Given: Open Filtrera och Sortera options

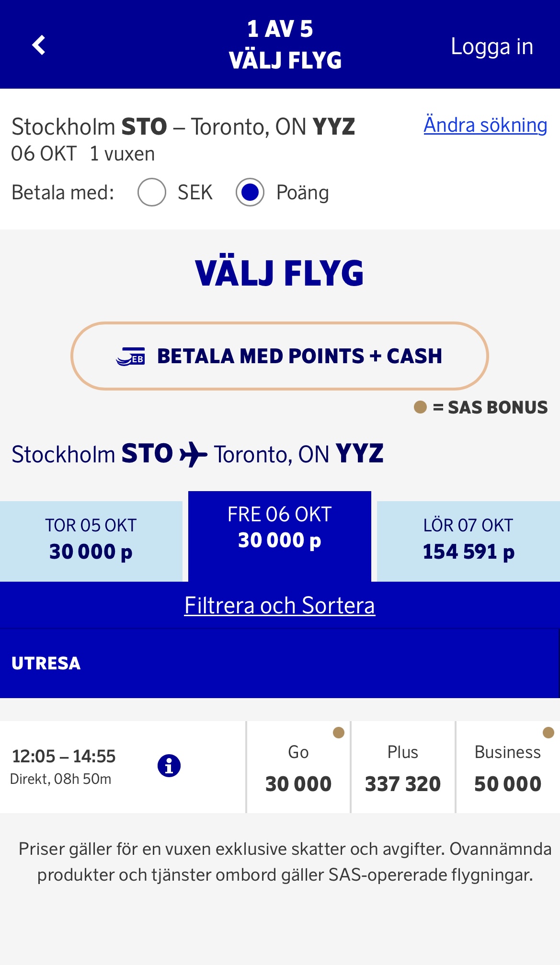Looking at the screenshot, I should pyautogui.click(x=280, y=605).
